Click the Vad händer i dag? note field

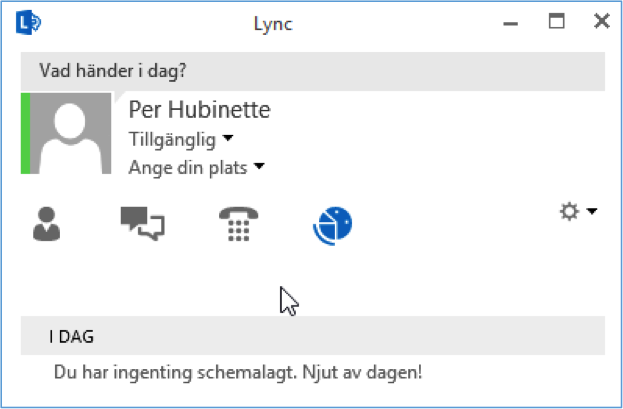pos(313,71)
